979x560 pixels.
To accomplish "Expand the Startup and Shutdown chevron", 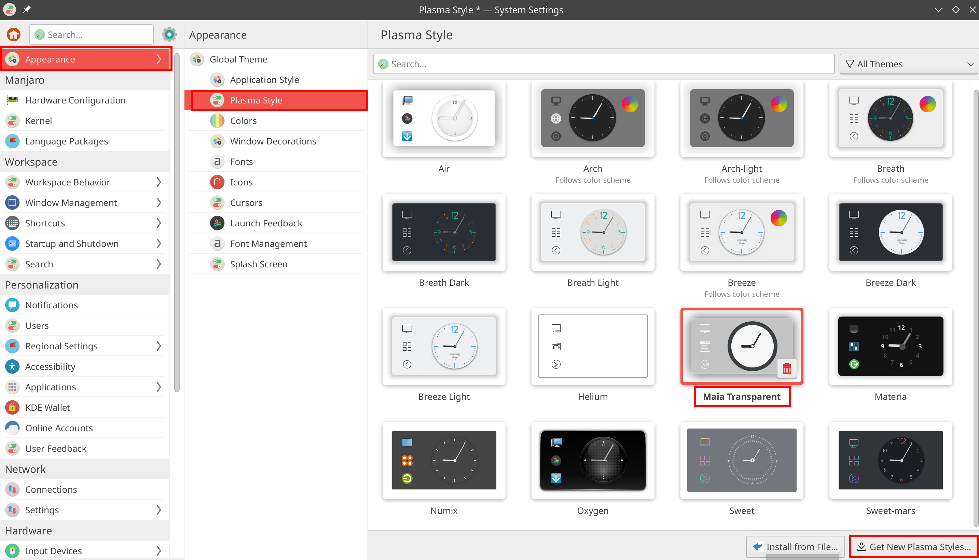I will pyautogui.click(x=159, y=243).
